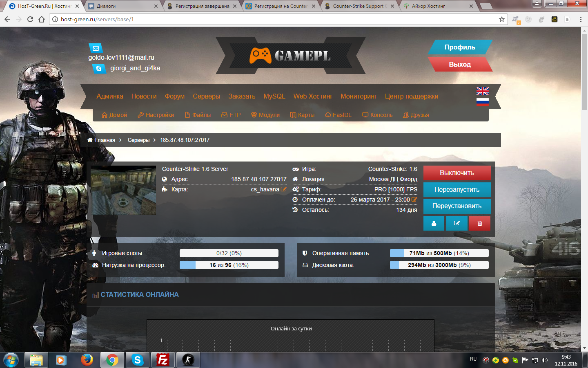This screenshot has height=368, width=588.
Task: Switch site language to Russian flag
Action: pyautogui.click(x=483, y=101)
